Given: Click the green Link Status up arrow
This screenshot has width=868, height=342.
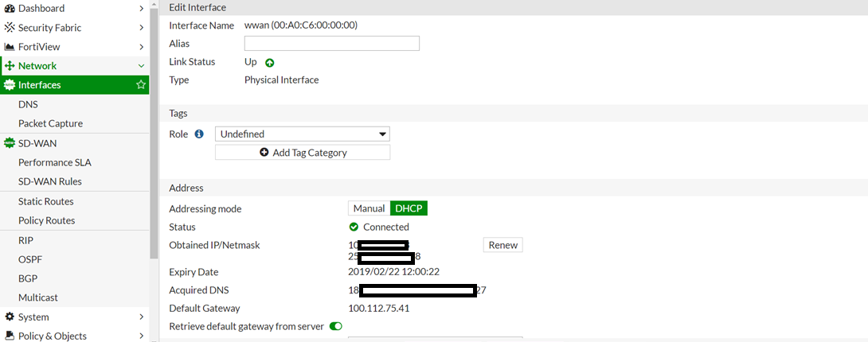Looking at the screenshot, I should 269,62.
